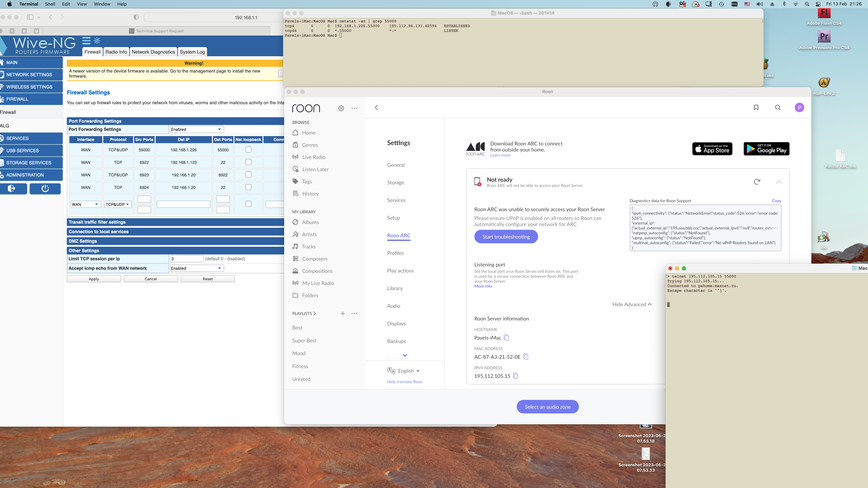Go back in Roon settings

click(376, 107)
